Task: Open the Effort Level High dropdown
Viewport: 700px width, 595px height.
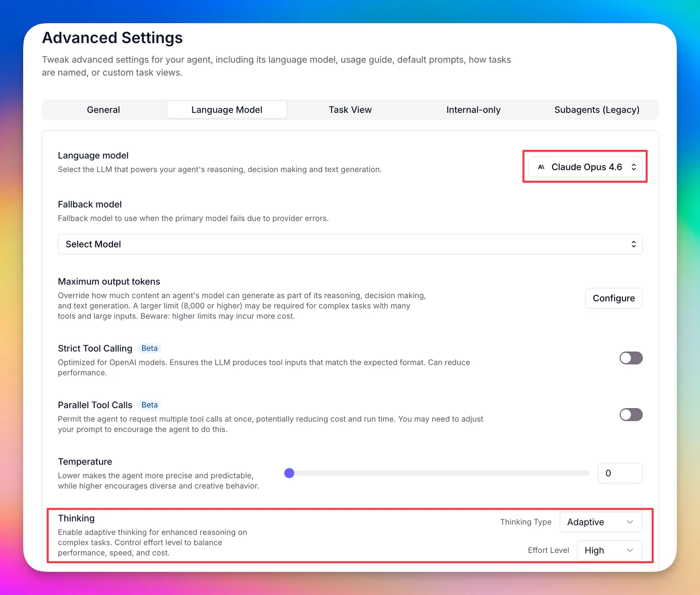Action: coord(610,550)
